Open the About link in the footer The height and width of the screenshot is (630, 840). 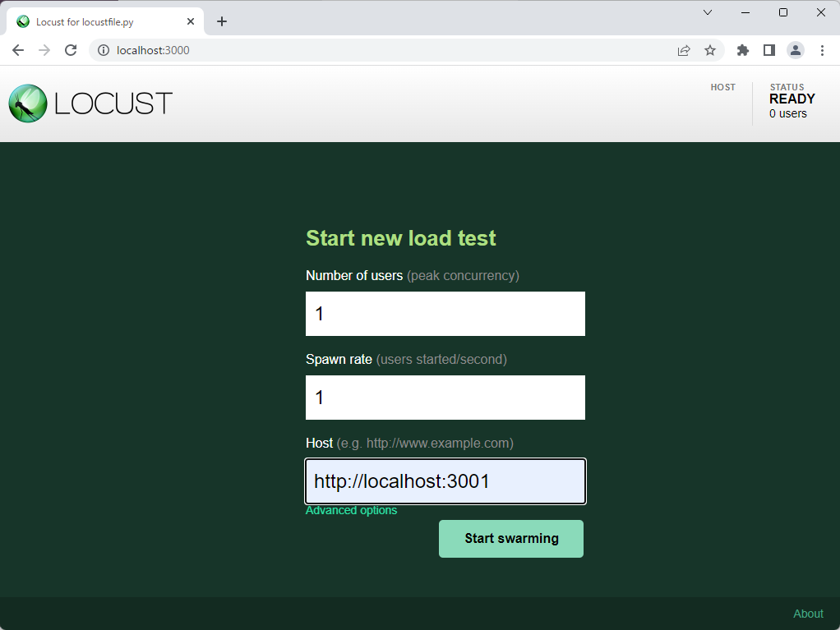pyautogui.click(x=808, y=614)
